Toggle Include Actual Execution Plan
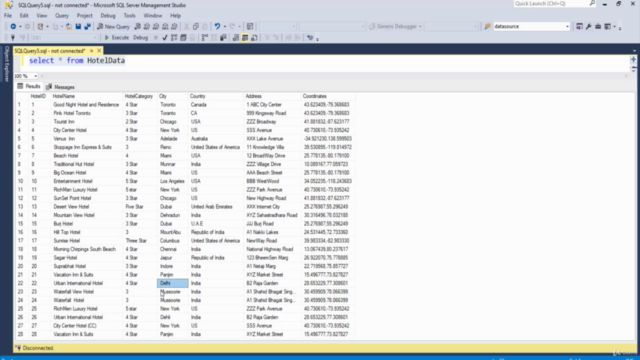 pos(205,38)
